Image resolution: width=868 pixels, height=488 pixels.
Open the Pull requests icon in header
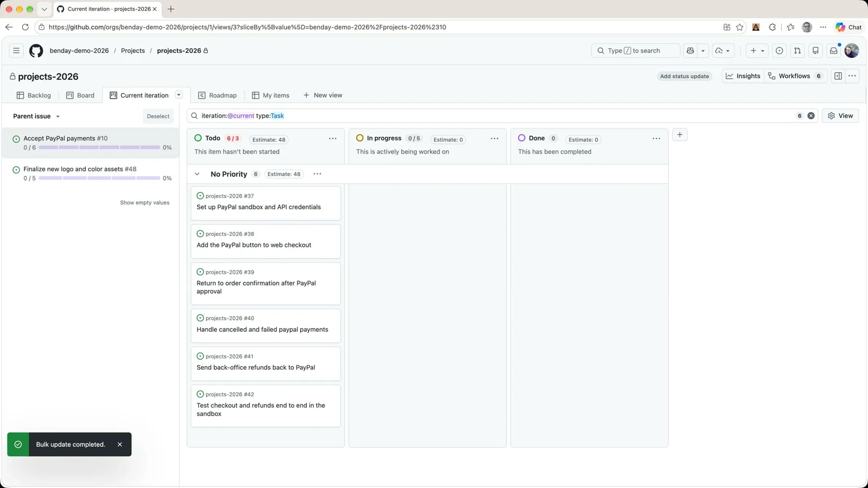(798, 51)
